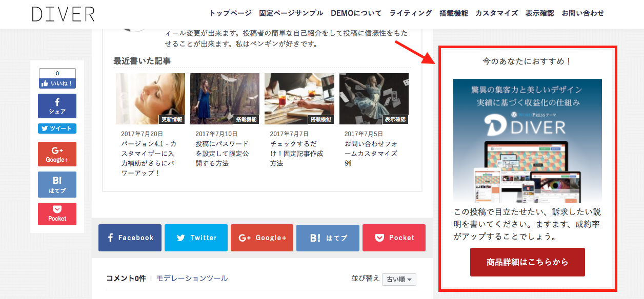This screenshot has height=299, width=644.
Task: Share using the sidebar Google+ icon
Action: click(57, 154)
